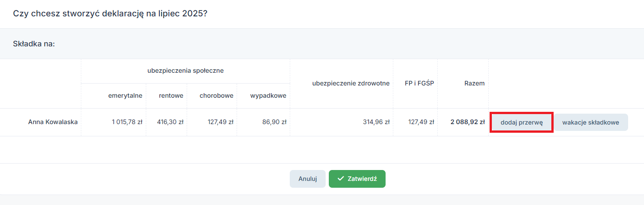Click the "Razem" column header
Image resolution: width=644 pixels, height=205 pixels.
(x=475, y=83)
